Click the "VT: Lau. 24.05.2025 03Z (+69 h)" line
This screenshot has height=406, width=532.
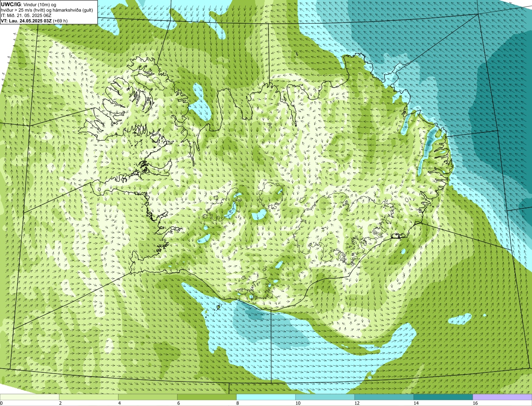coord(34,20)
